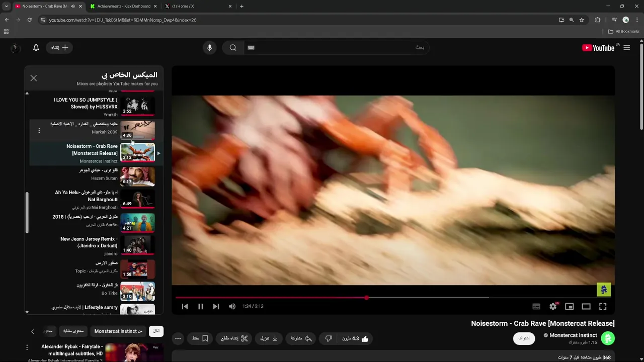
Task: Toggle theater mode in the player
Action: click(x=586, y=306)
